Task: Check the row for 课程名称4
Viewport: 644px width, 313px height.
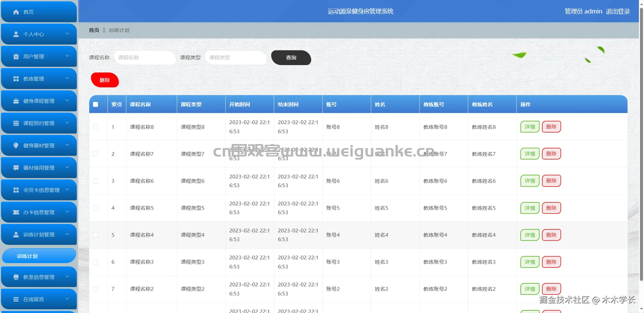Action: [96, 235]
